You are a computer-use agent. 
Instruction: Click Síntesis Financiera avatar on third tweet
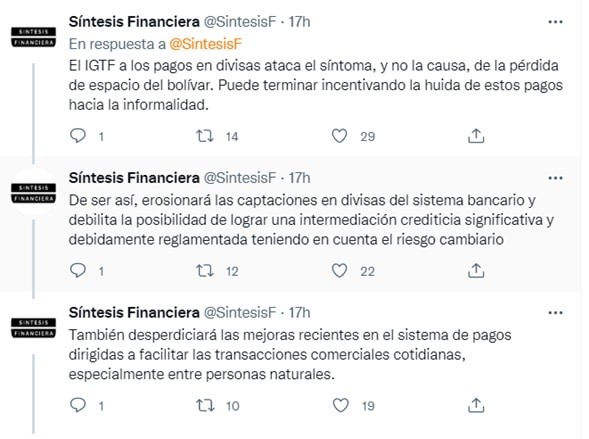(33, 328)
